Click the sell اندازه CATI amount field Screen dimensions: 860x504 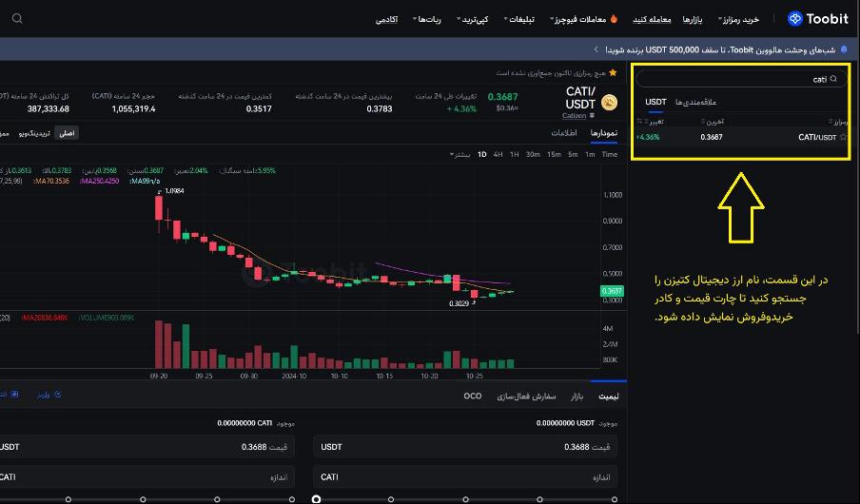[x=147, y=477]
